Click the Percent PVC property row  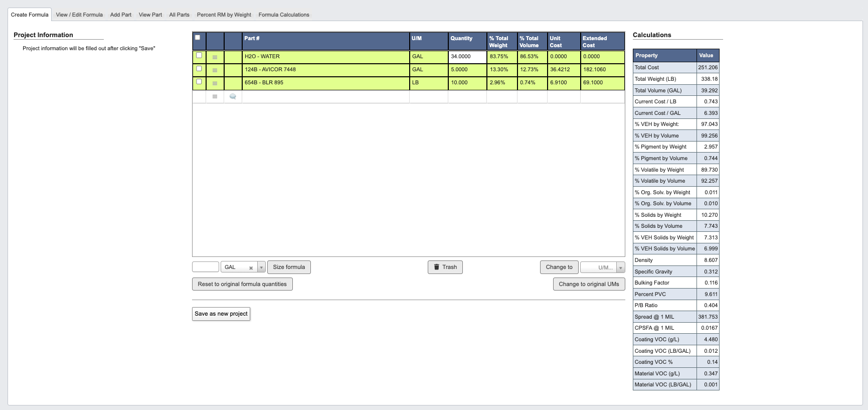point(676,294)
